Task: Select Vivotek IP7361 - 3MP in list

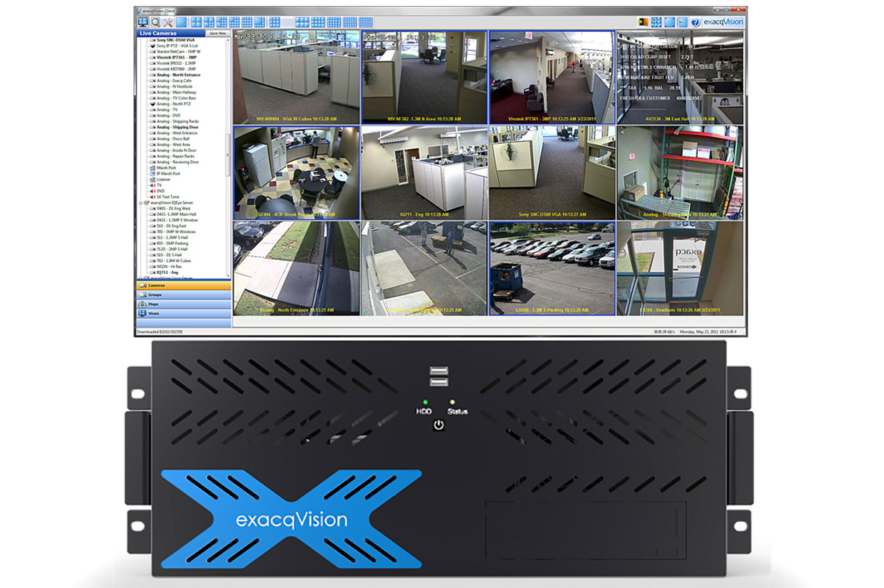Action: point(176,58)
